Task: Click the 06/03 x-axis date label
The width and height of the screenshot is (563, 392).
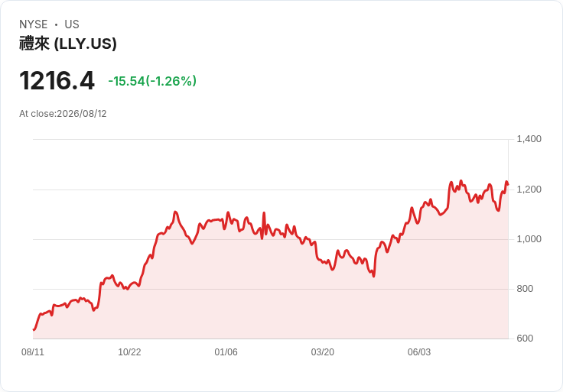Action: (419, 352)
